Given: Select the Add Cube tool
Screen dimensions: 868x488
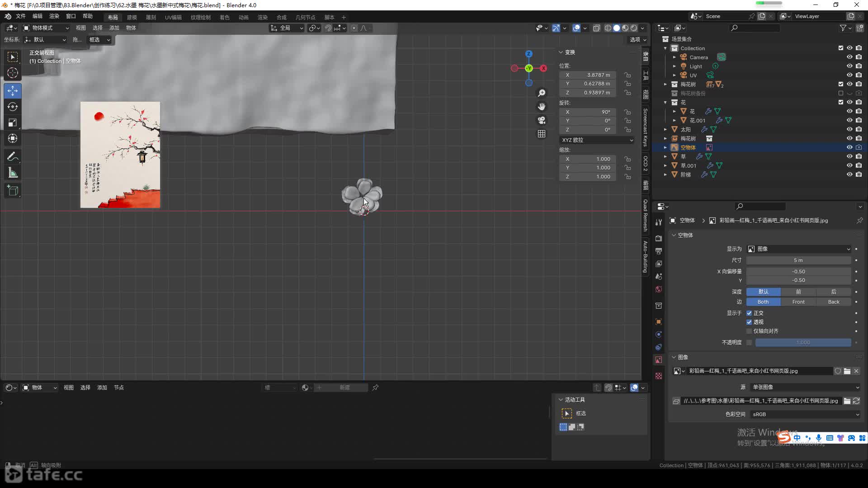Looking at the screenshot, I should (x=13, y=191).
